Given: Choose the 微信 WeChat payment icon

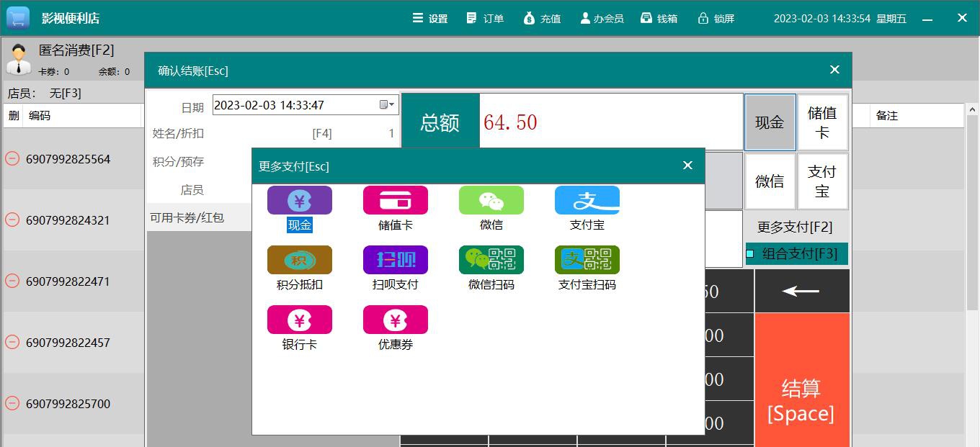Looking at the screenshot, I should coord(491,199).
